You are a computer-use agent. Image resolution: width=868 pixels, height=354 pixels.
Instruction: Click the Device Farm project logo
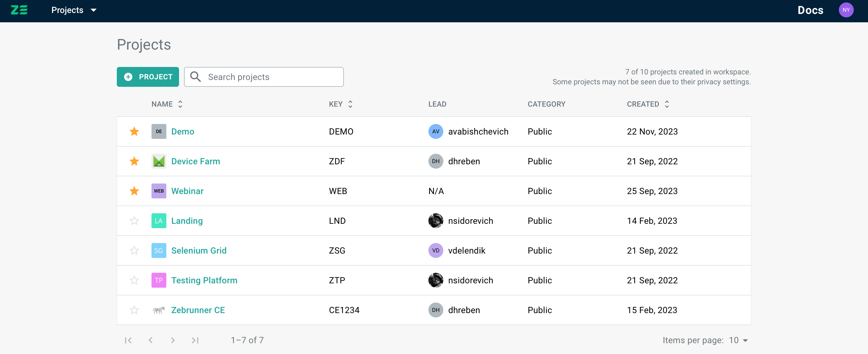pos(159,161)
